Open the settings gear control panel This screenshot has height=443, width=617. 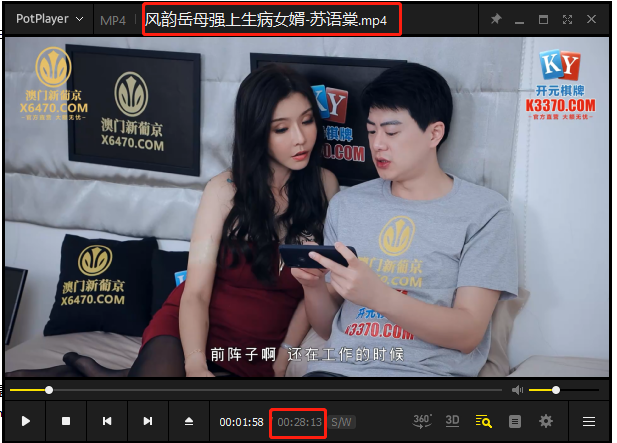point(546,421)
